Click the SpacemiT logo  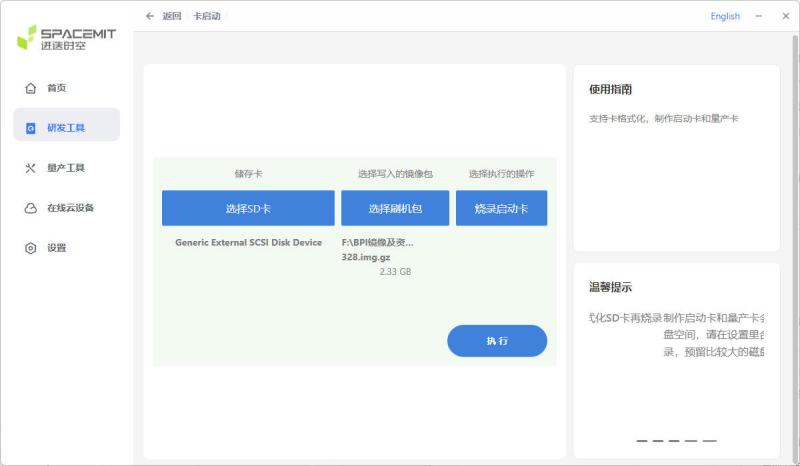tap(66, 38)
